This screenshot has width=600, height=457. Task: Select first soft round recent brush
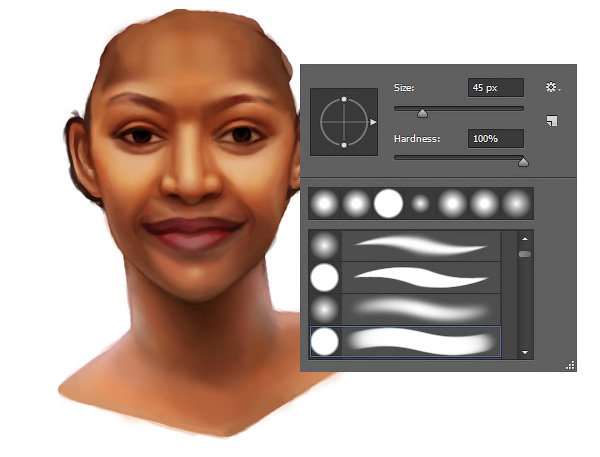(324, 203)
